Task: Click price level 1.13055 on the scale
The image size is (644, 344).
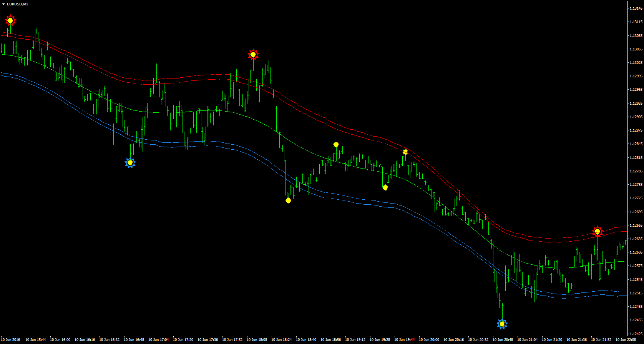Action: [636, 49]
